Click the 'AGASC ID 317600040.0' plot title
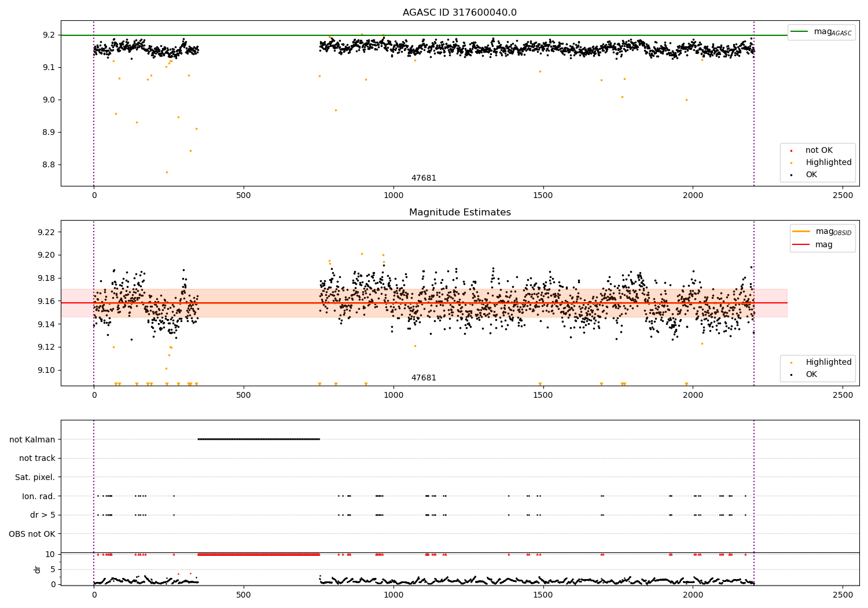868x608 pixels. (459, 13)
